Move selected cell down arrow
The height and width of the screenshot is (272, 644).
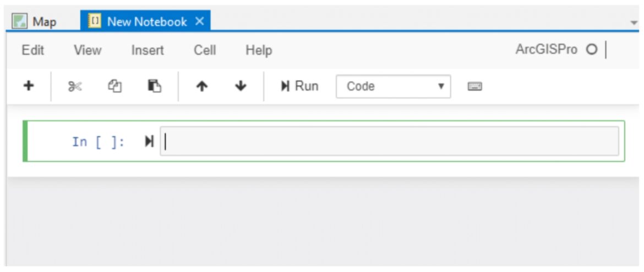[x=241, y=86]
